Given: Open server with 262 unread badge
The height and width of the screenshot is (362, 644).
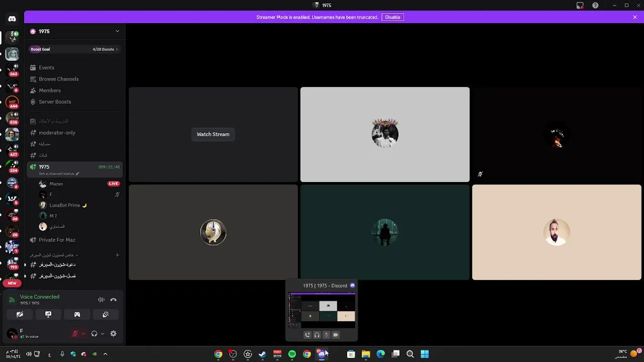Looking at the screenshot, I should 12,69.
